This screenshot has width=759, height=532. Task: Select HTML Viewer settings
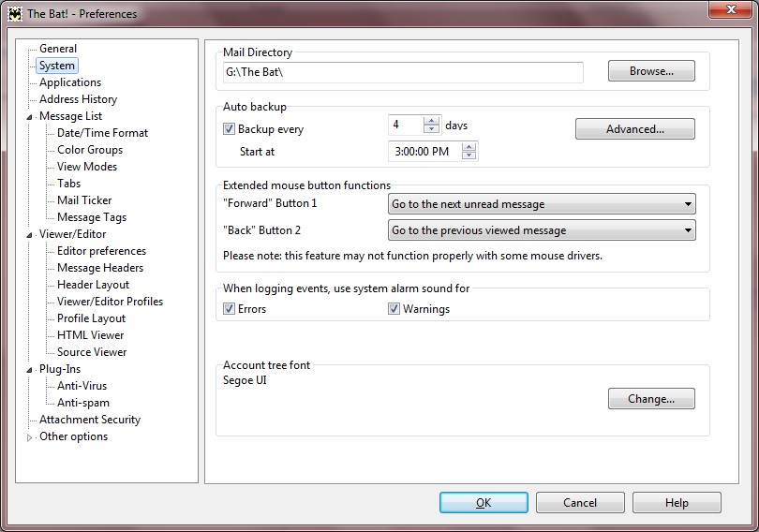tap(91, 335)
